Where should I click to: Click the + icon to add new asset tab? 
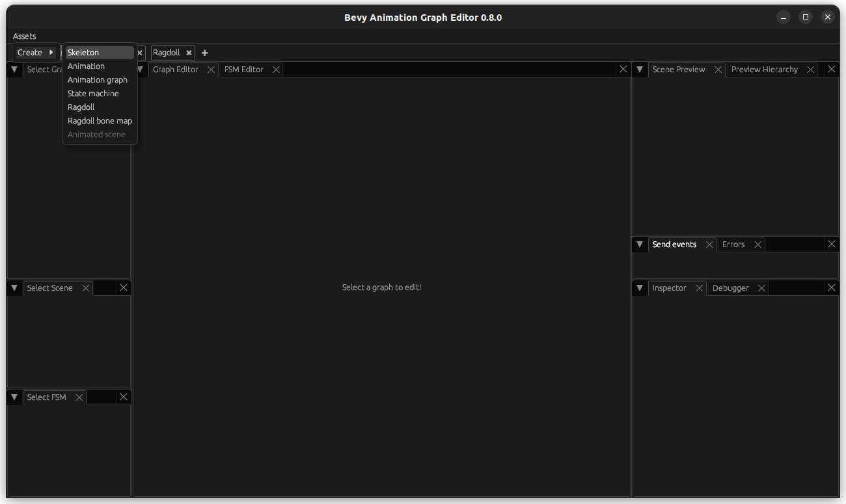point(204,53)
